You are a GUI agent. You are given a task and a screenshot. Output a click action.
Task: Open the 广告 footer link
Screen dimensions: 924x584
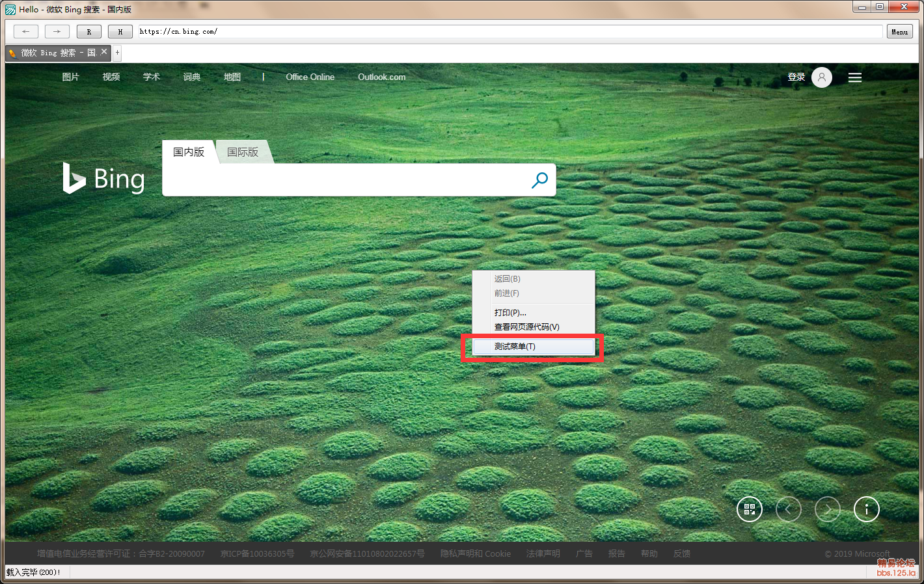[584, 553]
